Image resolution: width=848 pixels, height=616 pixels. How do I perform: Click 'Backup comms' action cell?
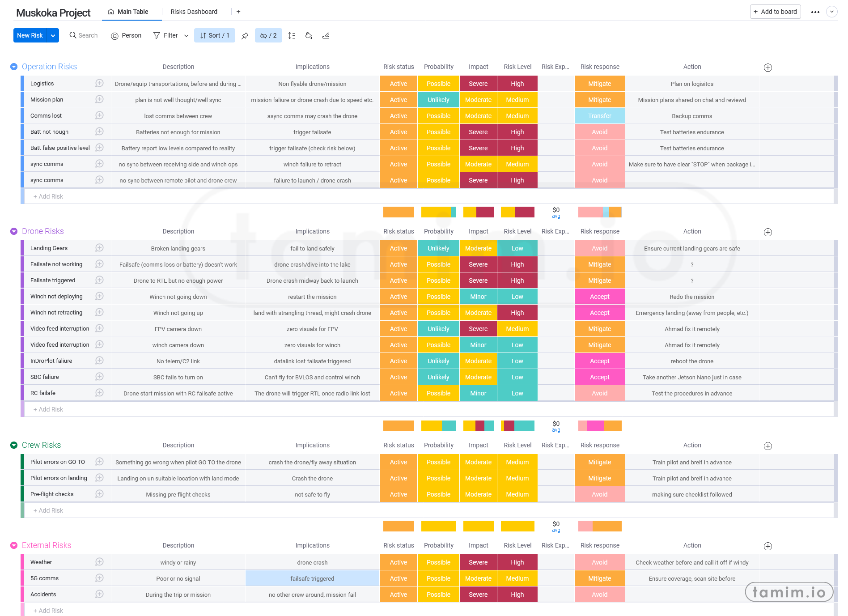point(692,116)
